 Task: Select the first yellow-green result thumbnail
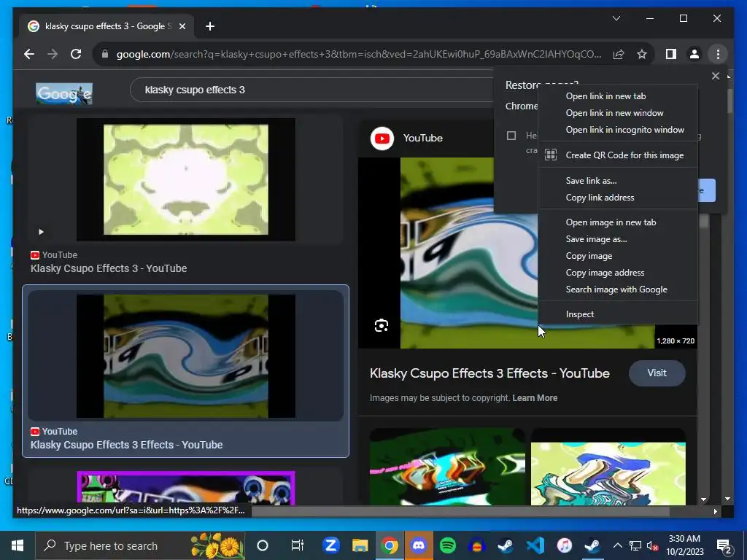coord(186,179)
